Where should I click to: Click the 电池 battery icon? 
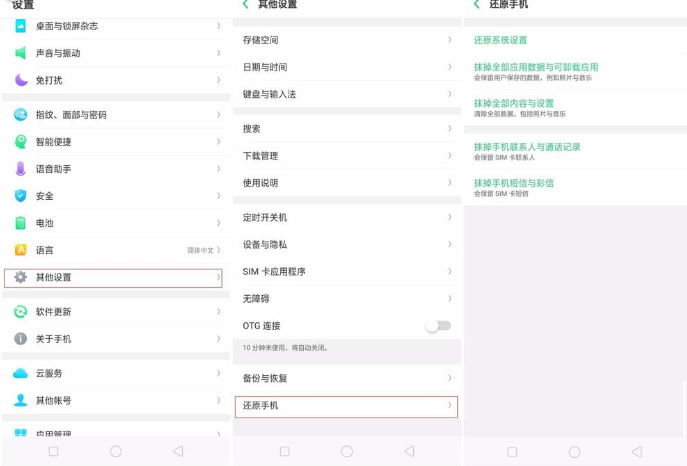[20, 223]
